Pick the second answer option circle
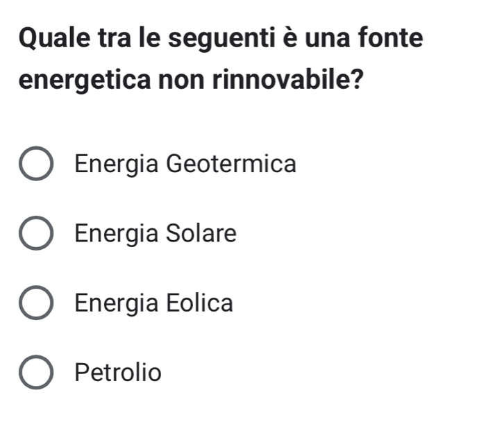 pyautogui.click(x=35, y=234)
